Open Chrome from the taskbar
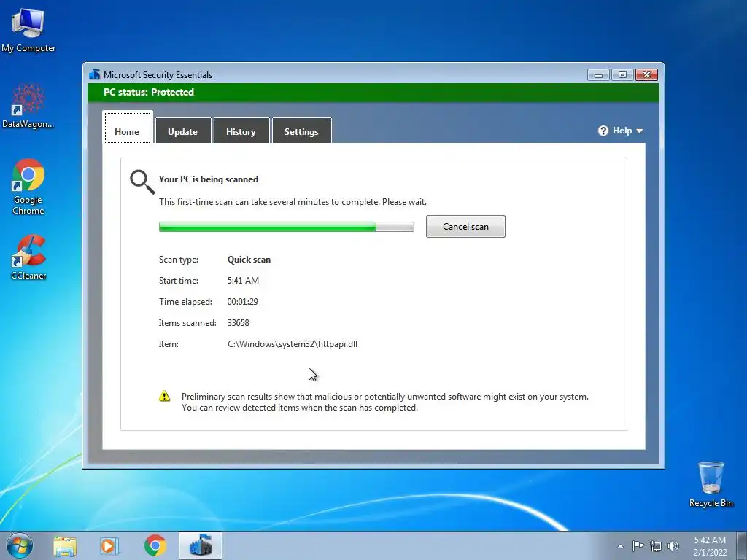747x560 pixels. 155,546
